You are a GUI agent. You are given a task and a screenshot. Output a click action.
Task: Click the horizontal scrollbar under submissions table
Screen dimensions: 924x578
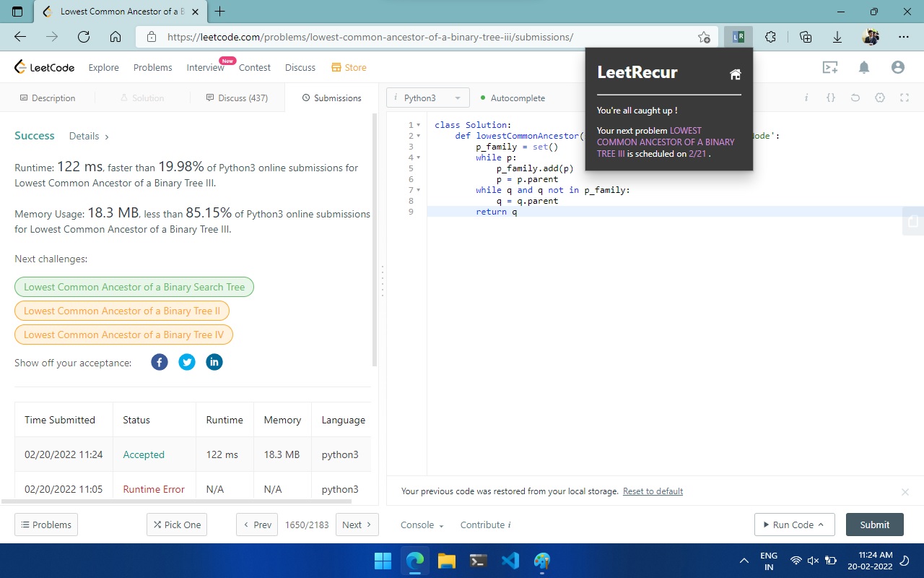pyautogui.click(x=175, y=501)
